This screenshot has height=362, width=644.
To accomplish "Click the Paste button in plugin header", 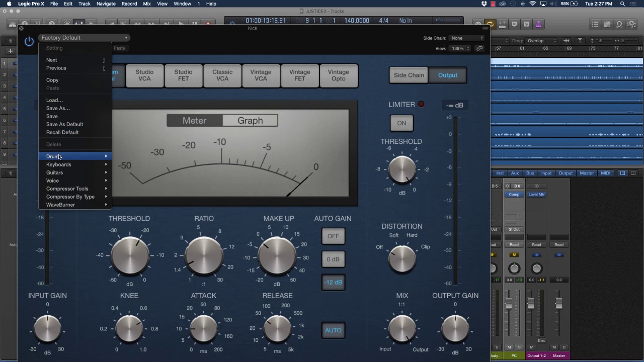I will tap(119, 48).
